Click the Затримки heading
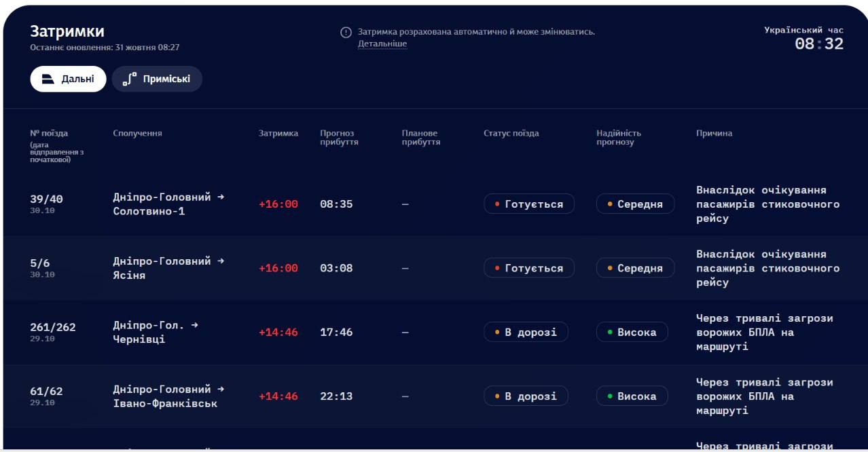 [x=67, y=31]
